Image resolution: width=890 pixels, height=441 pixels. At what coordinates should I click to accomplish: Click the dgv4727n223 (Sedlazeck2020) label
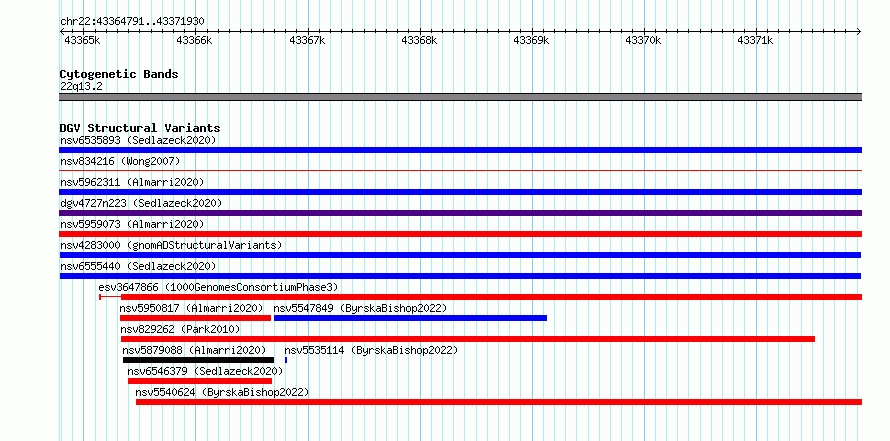(x=141, y=203)
